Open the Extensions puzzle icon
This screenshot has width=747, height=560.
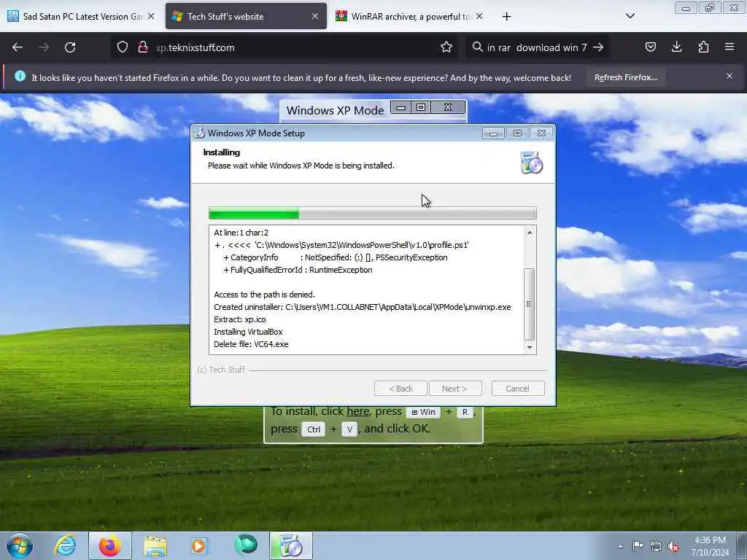(703, 47)
